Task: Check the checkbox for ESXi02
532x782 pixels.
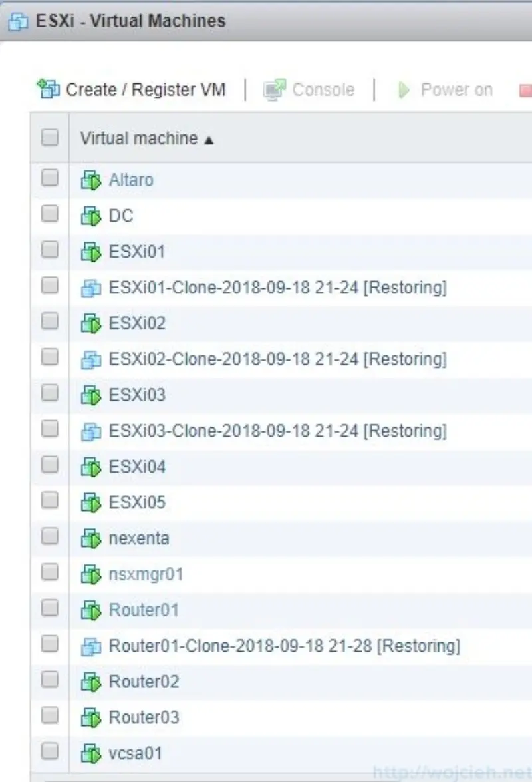Action: pos(49,323)
